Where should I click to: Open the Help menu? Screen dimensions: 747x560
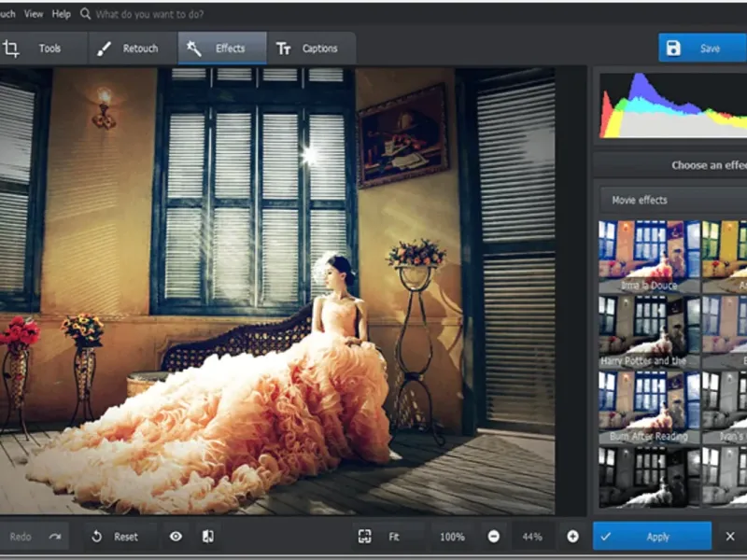[62, 14]
